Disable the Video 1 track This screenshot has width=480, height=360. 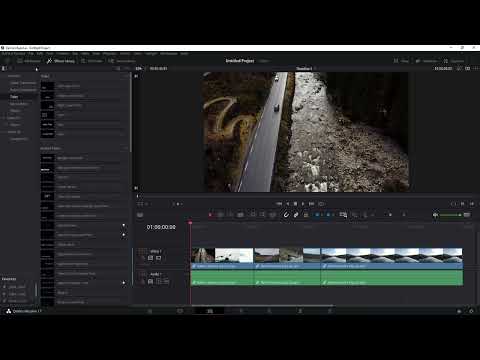159,258
